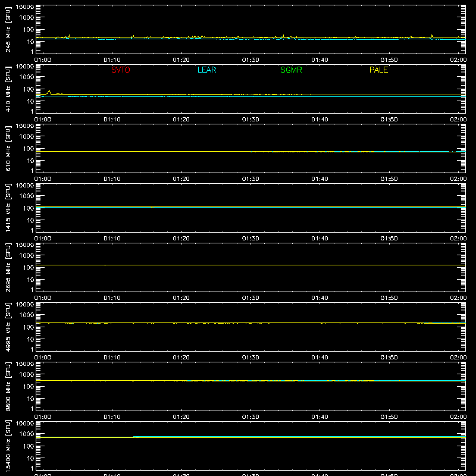Select the 100 tick label of the 15400 MHz plot
Screen dimensions: 476x476
pos(29,446)
